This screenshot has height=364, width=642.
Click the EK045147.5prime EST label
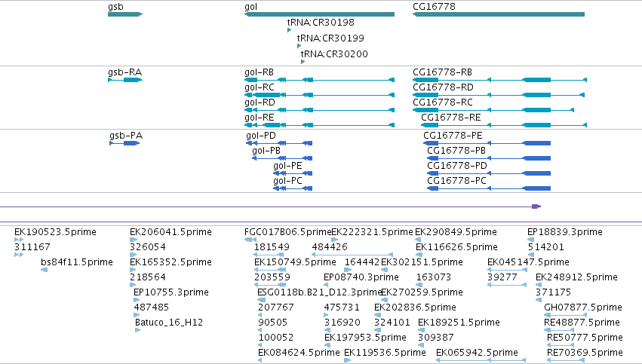528,262
